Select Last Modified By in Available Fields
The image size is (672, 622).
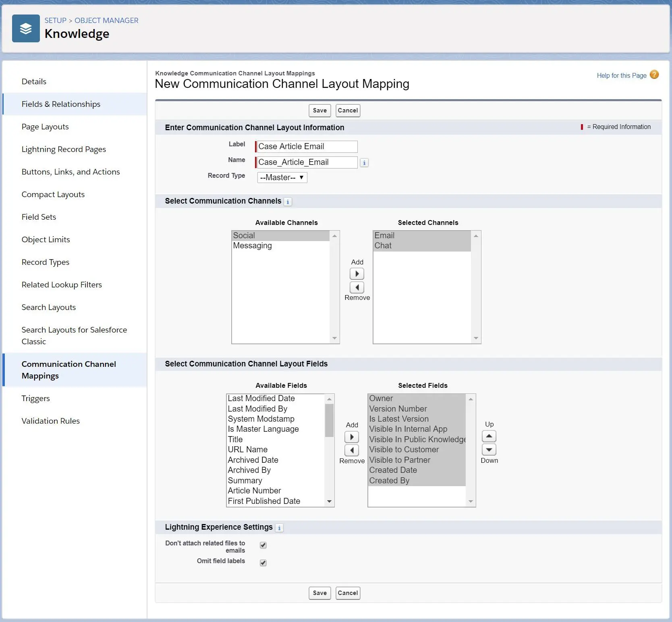pyautogui.click(x=276, y=409)
